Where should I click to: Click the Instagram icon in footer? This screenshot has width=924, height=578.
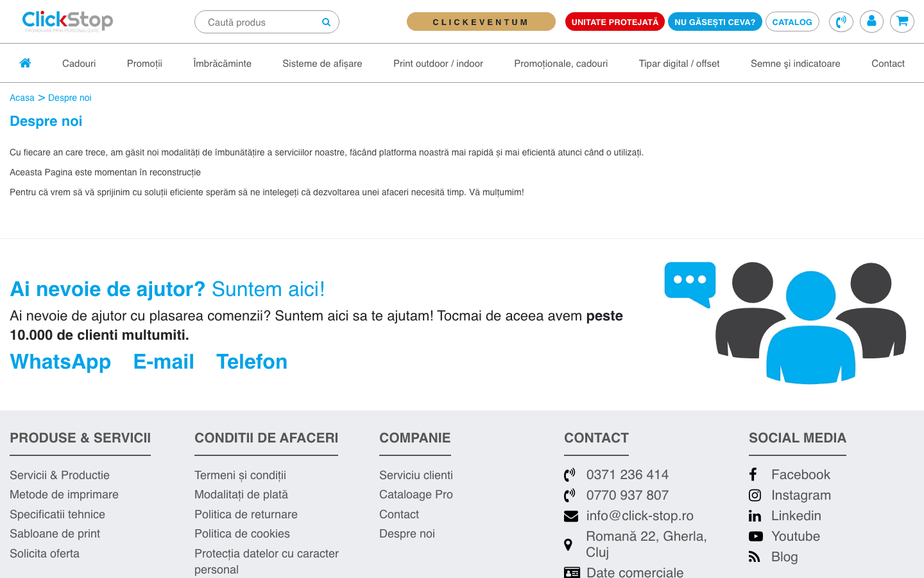tap(755, 495)
